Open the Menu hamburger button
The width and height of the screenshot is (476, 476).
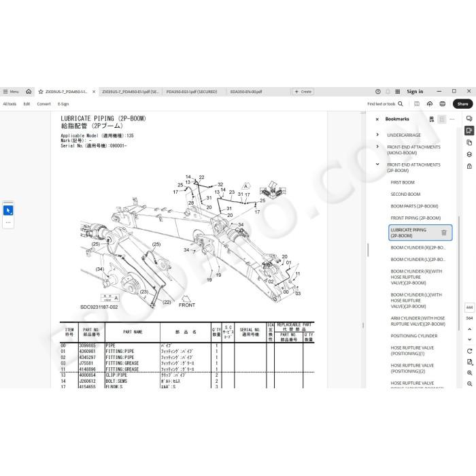[x=11, y=91]
